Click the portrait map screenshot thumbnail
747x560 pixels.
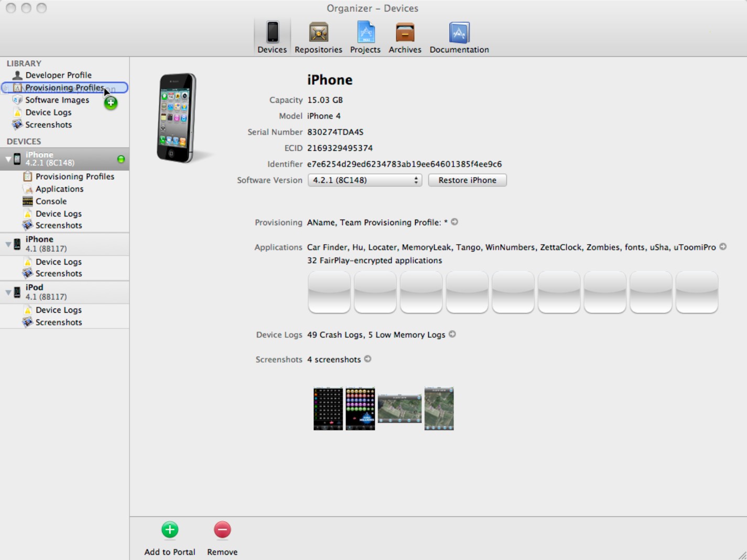coord(439,409)
